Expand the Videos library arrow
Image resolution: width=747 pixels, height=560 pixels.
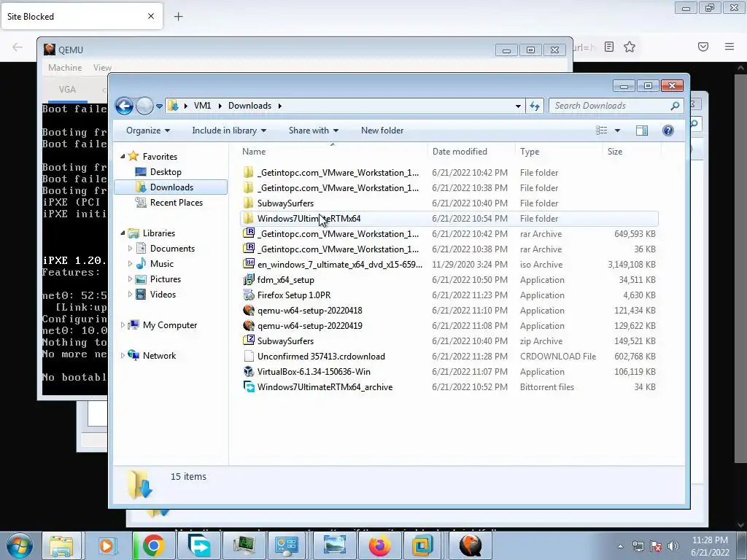coord(130,295)
